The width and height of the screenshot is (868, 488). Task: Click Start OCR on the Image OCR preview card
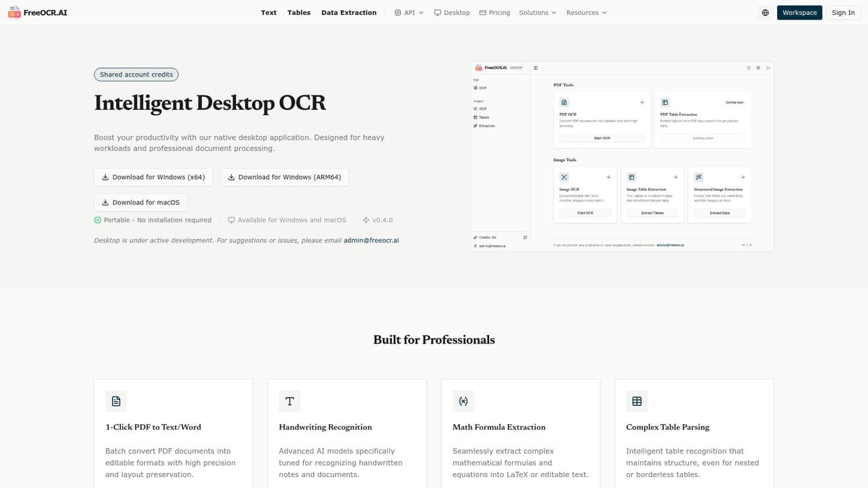coord(585,213)
